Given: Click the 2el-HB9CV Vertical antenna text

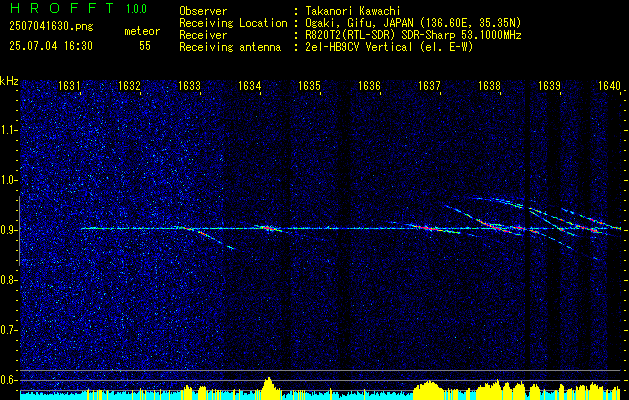Looking at the screenshot, I should [x=389, y=47].
